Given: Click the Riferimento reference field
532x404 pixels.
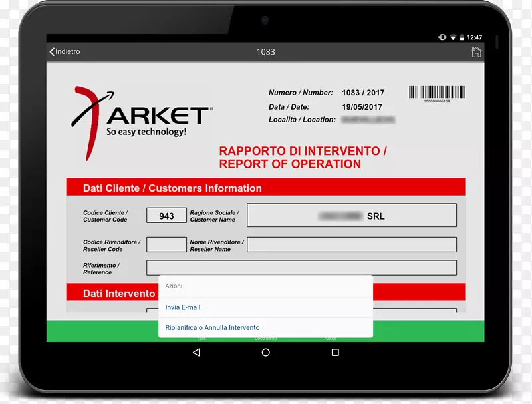Looking at the screenshot, I should 301,268.
